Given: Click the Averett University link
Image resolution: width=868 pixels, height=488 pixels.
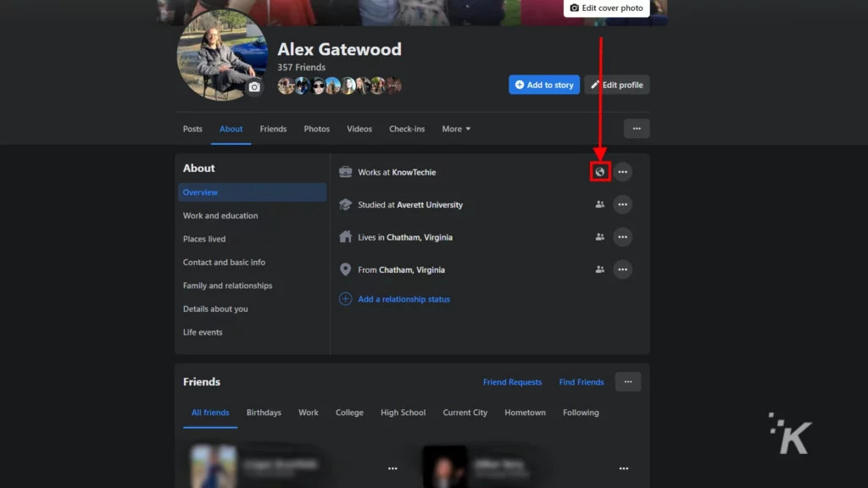Looking at the screenshot, I should 430,205.
